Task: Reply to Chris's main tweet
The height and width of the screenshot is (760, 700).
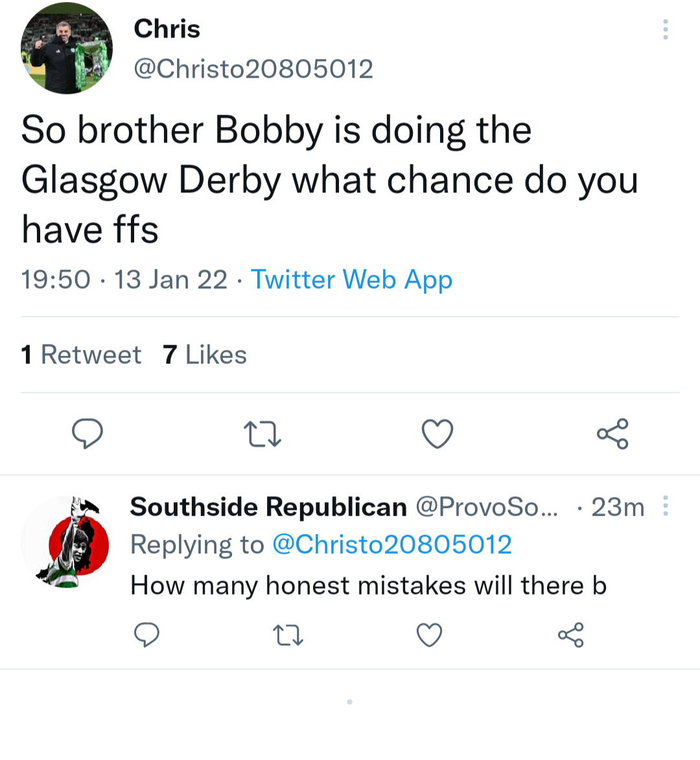Action: point(87,433)
